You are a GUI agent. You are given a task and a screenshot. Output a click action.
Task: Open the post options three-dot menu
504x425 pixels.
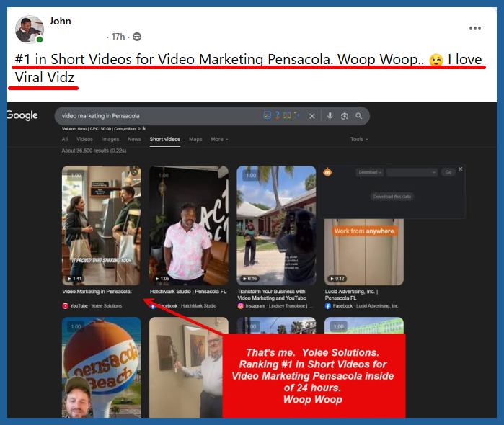coord(474,28)
